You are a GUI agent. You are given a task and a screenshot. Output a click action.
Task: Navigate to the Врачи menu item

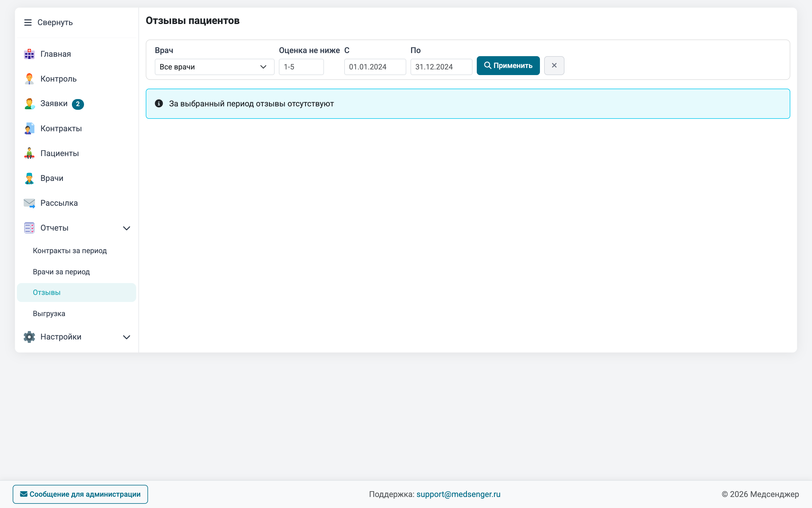click(x=76, y=178)
